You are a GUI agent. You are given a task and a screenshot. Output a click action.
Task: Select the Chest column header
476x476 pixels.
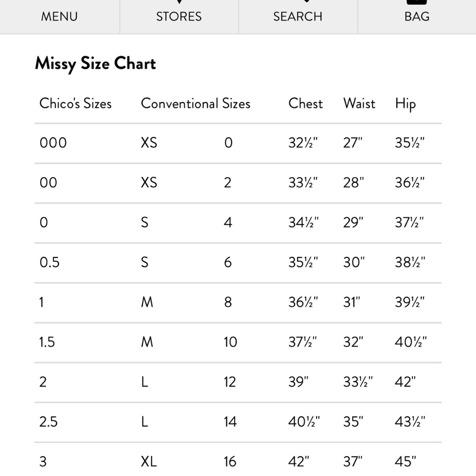306,104
